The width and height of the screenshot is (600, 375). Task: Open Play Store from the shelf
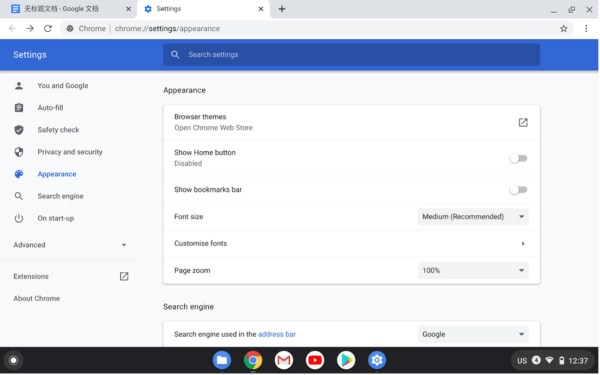coord(346,360)
